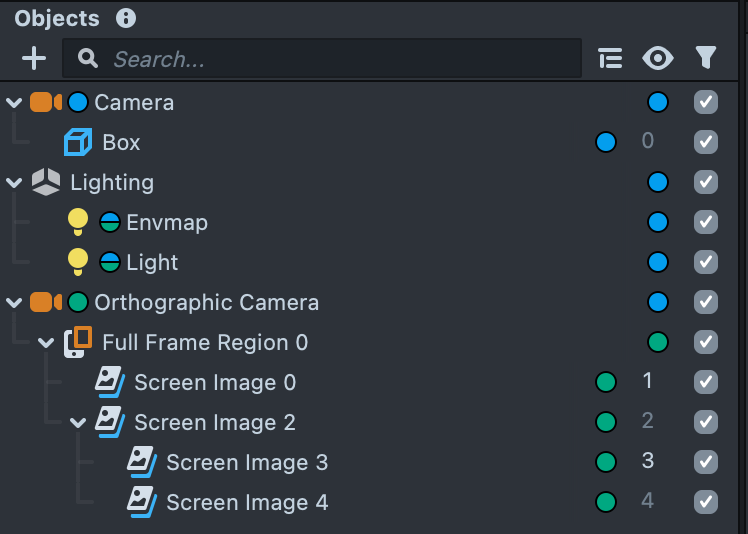Toggle the hierarchy list view icon

(x=610, y=59)
